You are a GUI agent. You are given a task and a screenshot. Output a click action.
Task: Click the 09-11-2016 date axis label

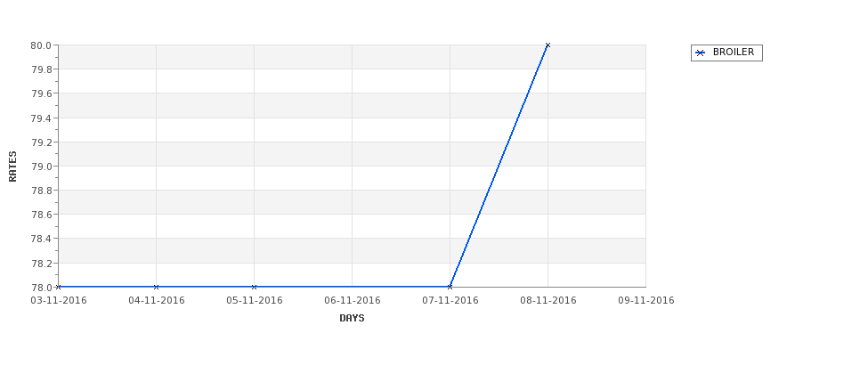646,301
